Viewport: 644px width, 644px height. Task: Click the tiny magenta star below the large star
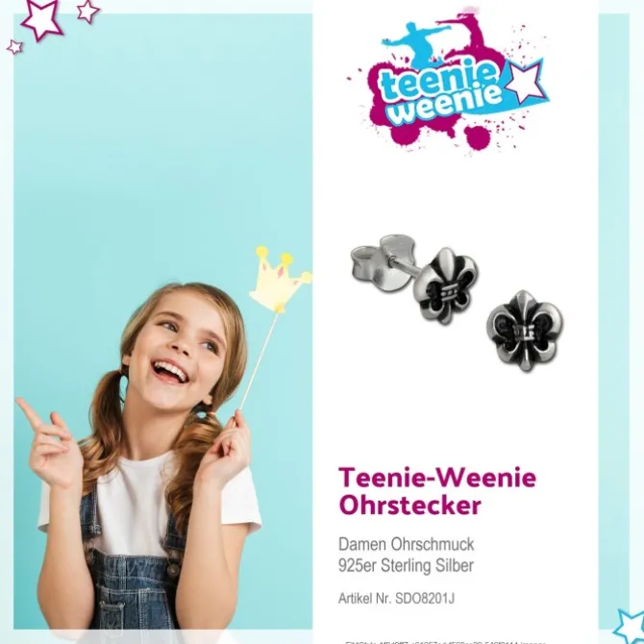coord(15,47)
